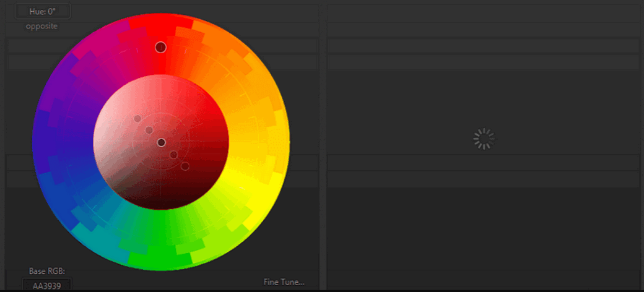Click the Base RGB AA3939 field
The width and height of the screenshot is (644, 292).
click(46, 285)
